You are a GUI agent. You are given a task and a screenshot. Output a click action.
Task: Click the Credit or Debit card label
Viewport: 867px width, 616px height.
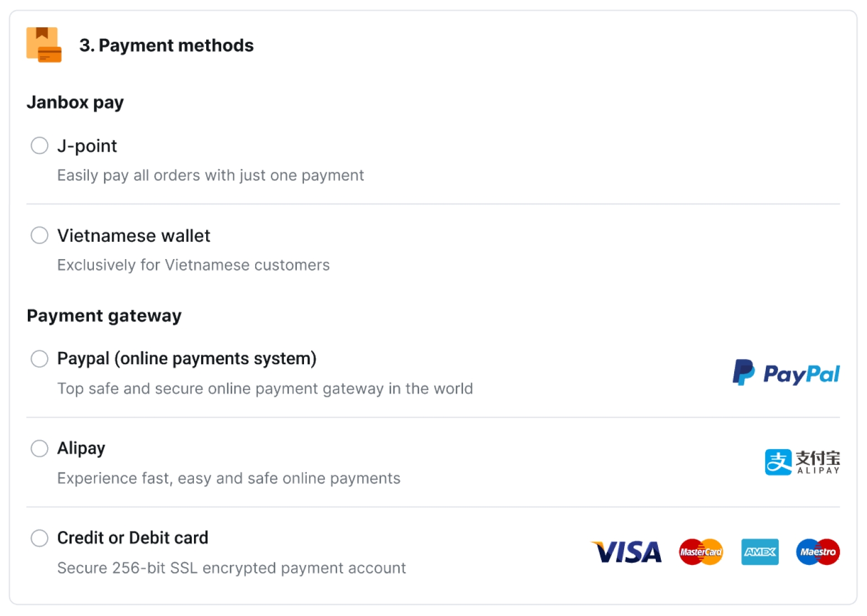133,538
